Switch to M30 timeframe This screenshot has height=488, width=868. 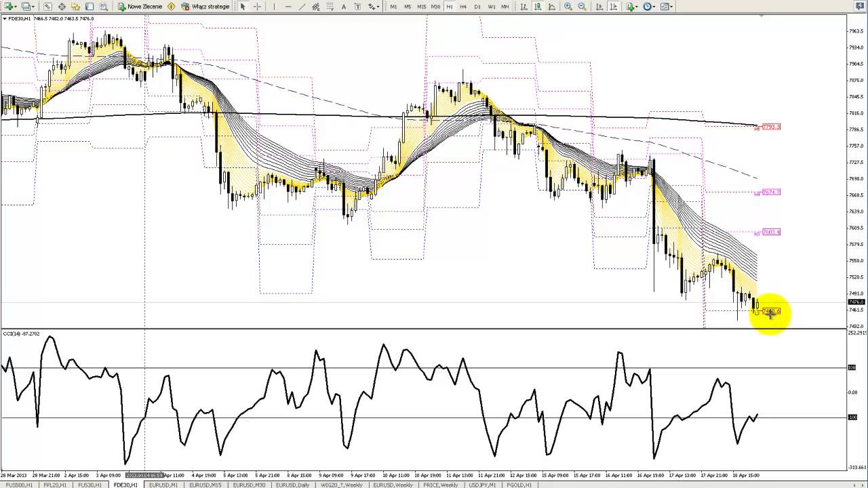pos(435,6)
